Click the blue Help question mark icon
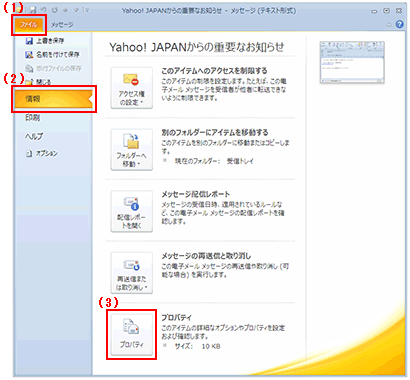This screenshot has height=380, width=410. [399, 24]
